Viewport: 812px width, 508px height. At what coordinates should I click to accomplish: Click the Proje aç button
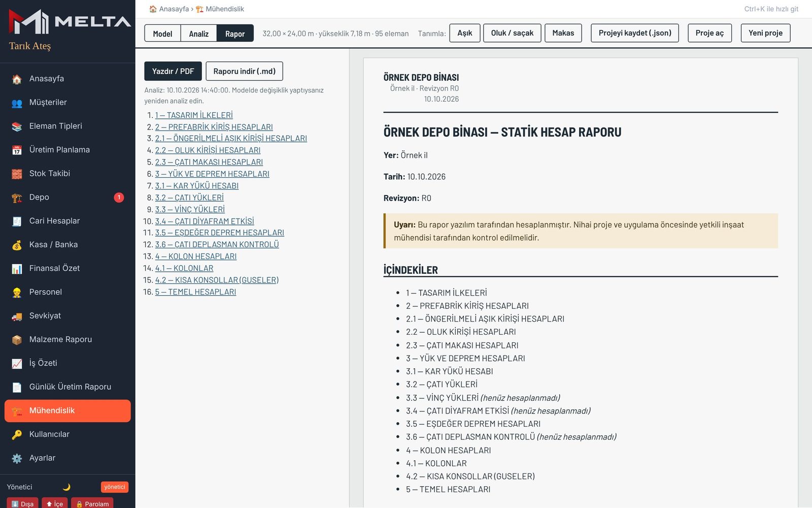[x=709, y=33]
